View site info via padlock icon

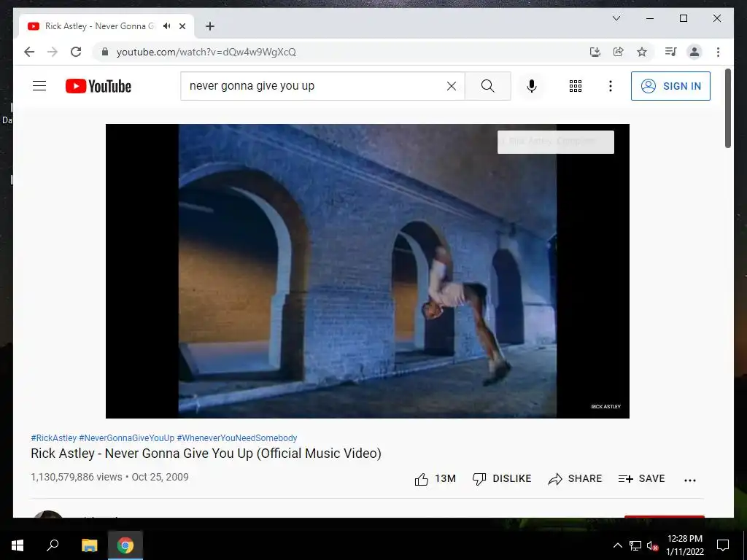105,52
